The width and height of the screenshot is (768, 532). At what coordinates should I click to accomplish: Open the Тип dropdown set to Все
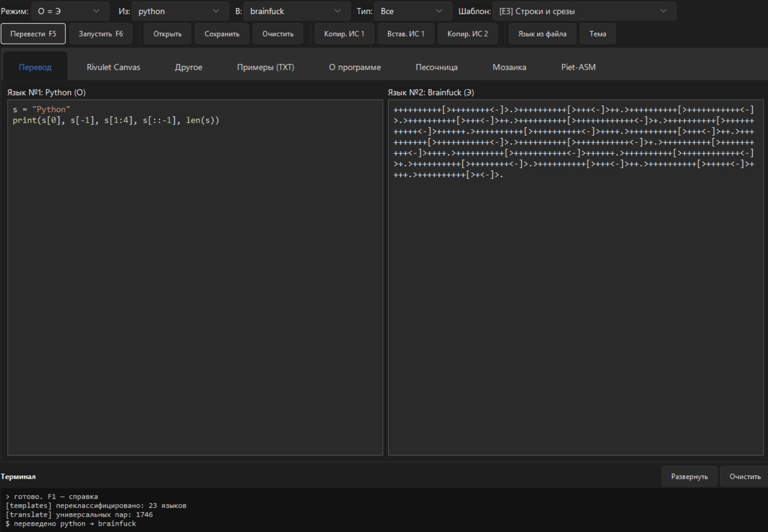[x=413, y=11]
